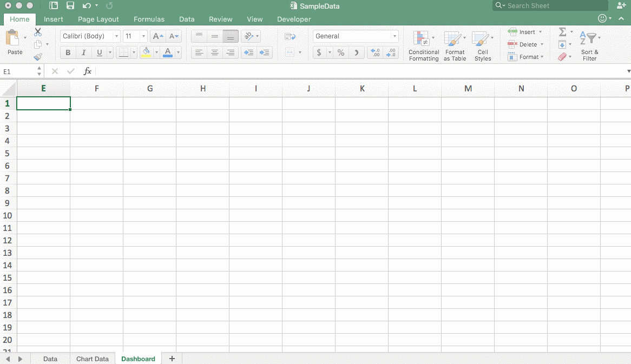Screen dimensions: 631x364
Task: Toggle Underline formatting
Action: point(100,52)
